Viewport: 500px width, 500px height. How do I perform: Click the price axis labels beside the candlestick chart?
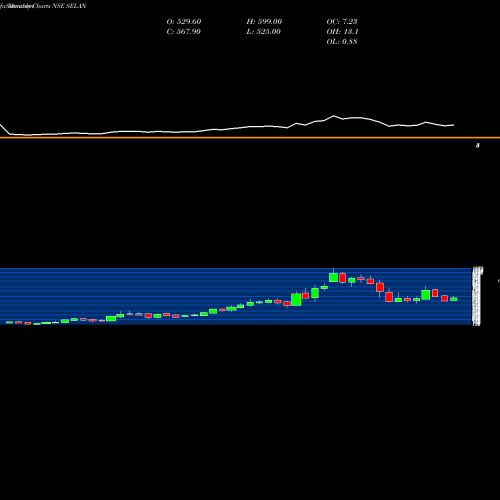(x=477, y=296)
